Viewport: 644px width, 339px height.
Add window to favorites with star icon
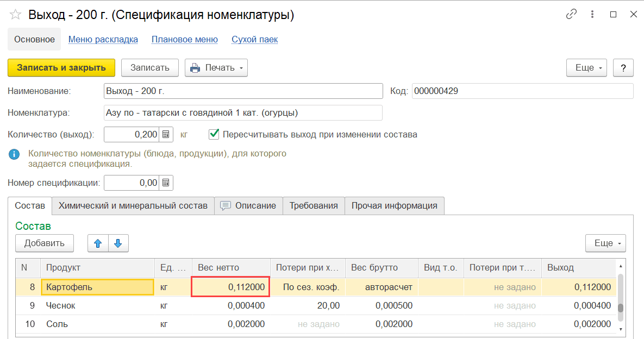pyautogui.click(x=15, y=15)
